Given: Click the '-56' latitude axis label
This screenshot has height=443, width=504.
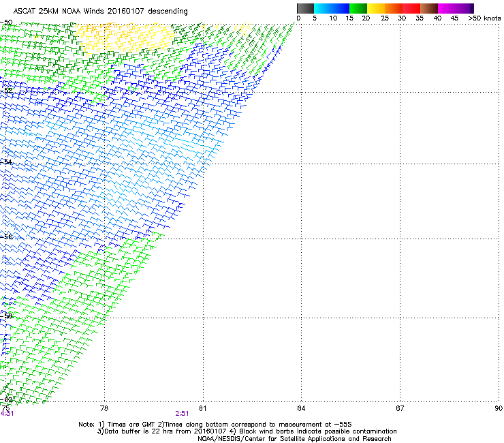Looking at the screenshot, I should [6, 236].
